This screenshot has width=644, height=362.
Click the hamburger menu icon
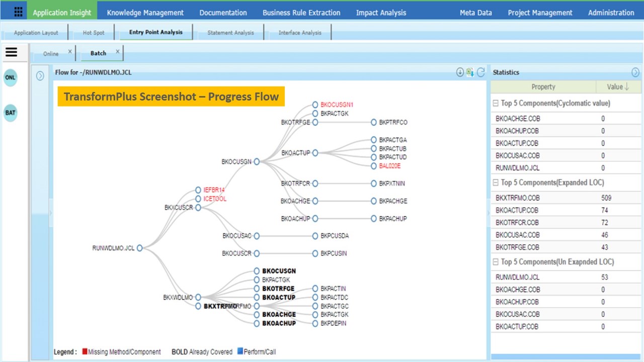coord(11,52)
